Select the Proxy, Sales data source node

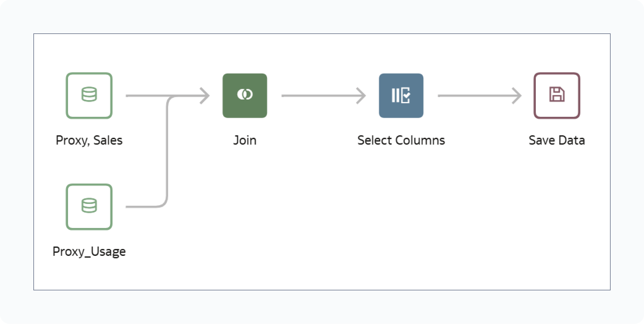(x=89, y=95)
